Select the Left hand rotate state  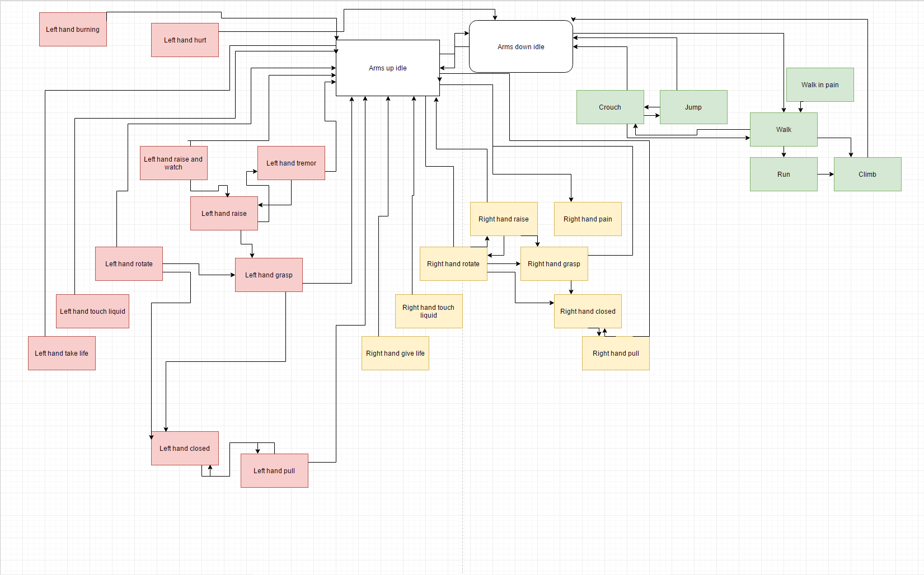tap(129, 263)
